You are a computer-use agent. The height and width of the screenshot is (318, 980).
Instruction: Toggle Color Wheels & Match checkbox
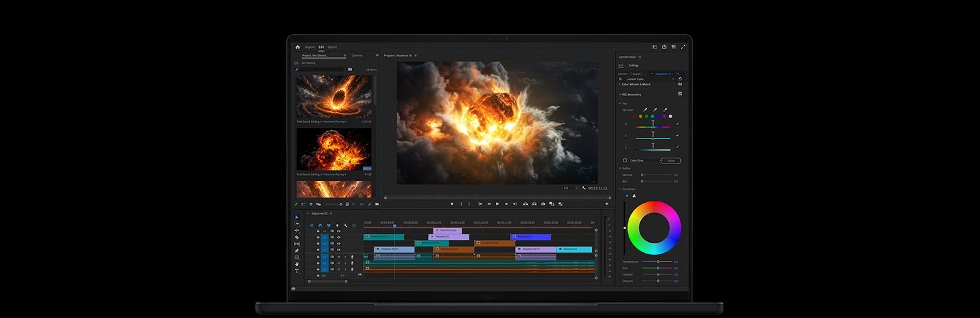(680, 84)
